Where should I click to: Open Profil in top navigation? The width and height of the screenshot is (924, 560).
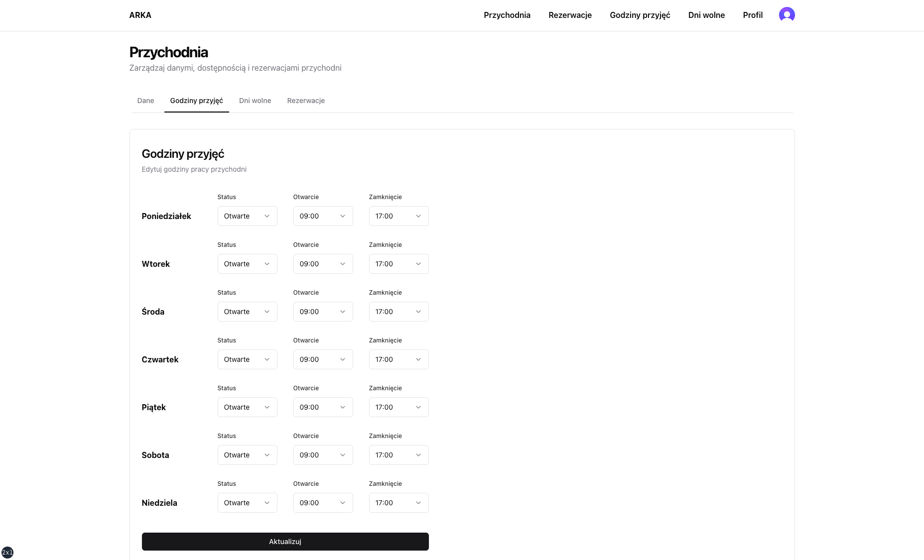click(753, 15)
